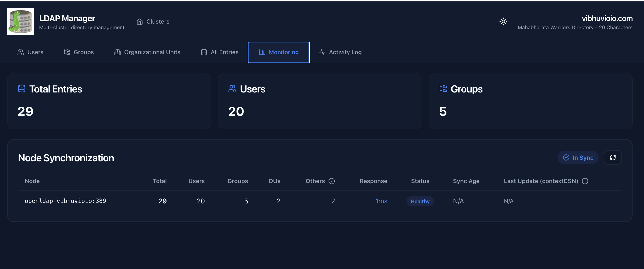Image resolution: width=644 pixels, height=269 pixels.
Task: Open the Others column info tooltip
Action: click(332, 181)
